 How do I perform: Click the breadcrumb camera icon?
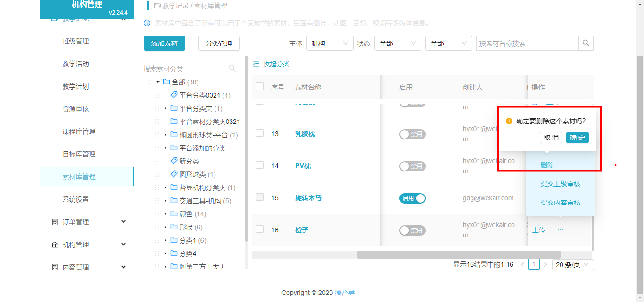point(157,6)
